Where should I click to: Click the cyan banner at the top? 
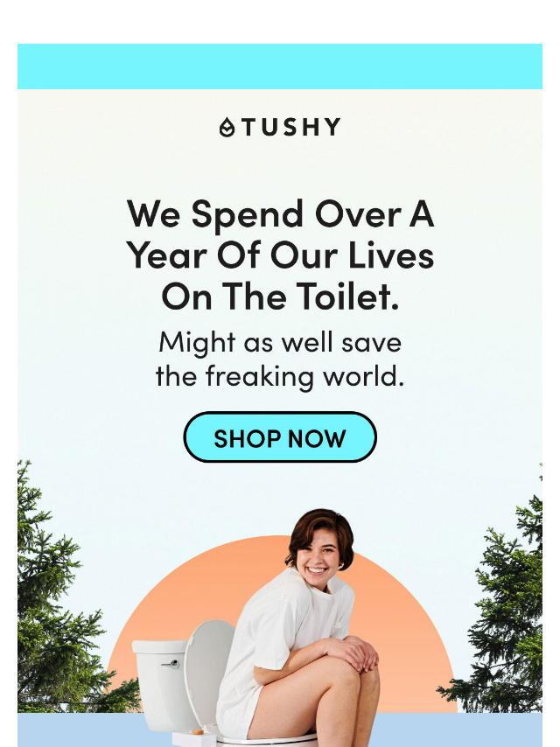pyautogui.click(x=280, y=66)
